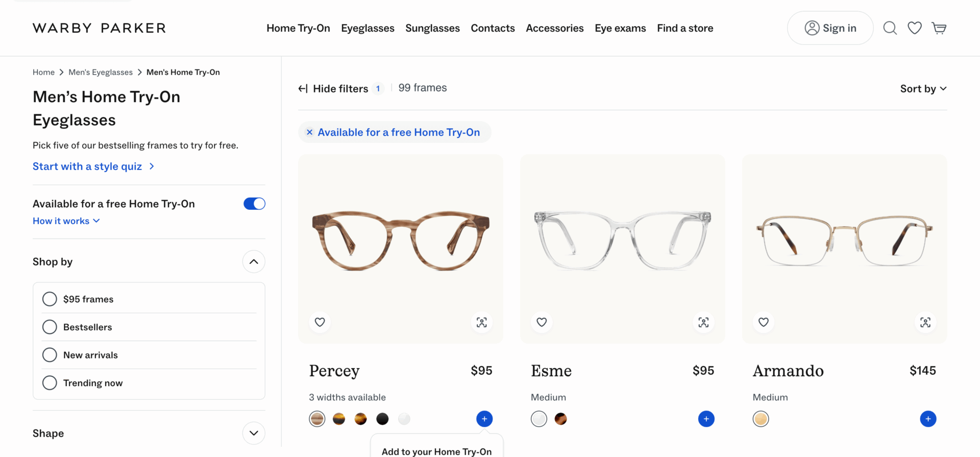The height and width of the screenshot is (457, 980).
Task: Open Eyeglasses menu item
Action: 367,28
